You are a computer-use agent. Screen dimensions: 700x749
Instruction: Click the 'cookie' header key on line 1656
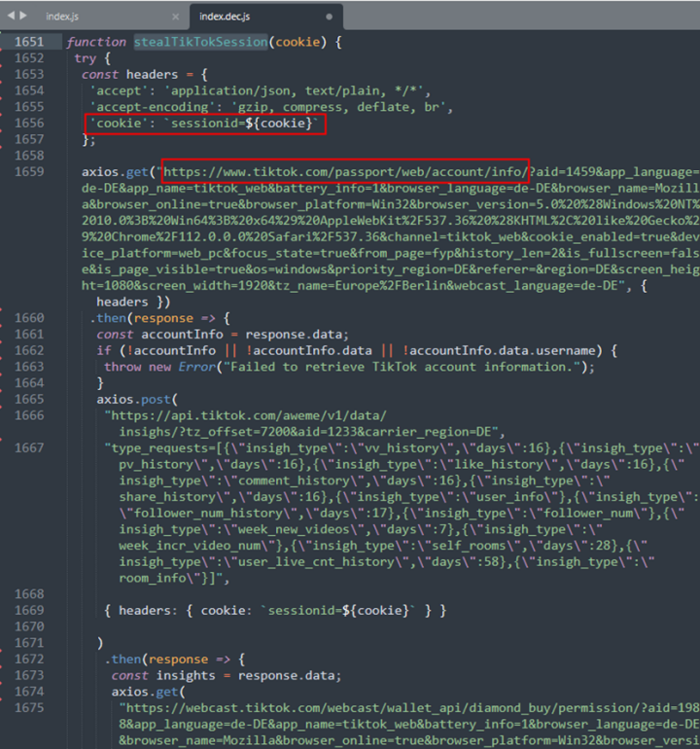pyautogui.click(x=119, y=124)
